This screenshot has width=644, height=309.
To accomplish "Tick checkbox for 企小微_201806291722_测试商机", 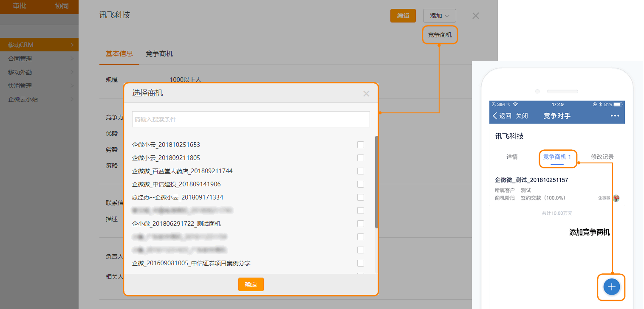I will click(361, 224).
